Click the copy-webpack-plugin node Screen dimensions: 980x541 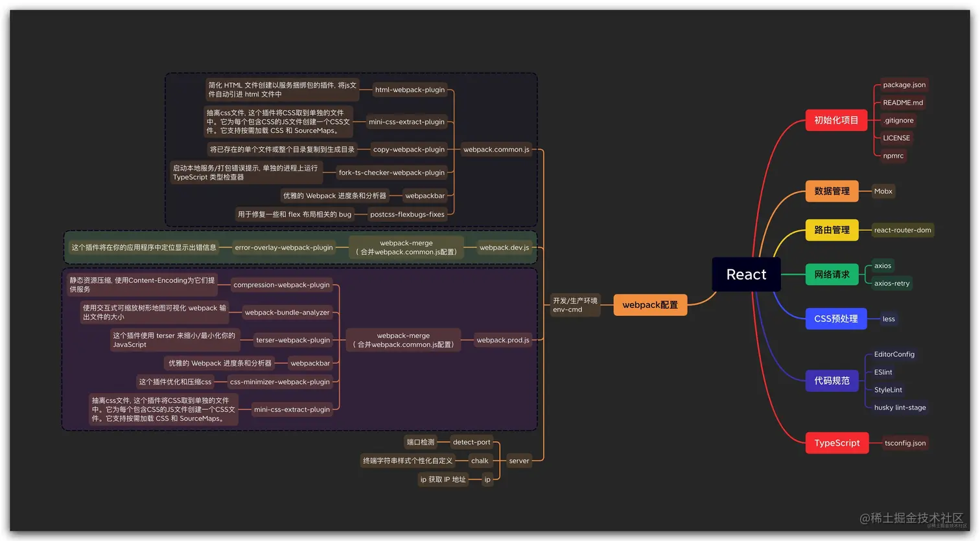409,149
